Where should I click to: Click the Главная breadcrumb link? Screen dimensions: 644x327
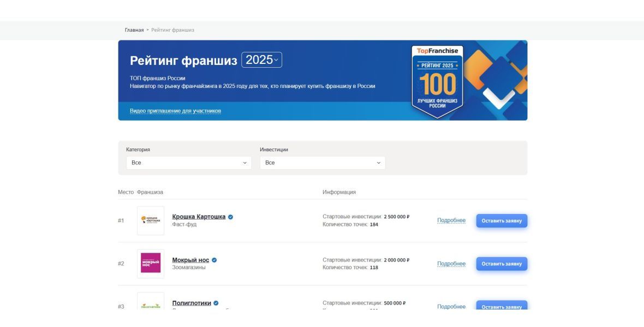pos(134,30)
